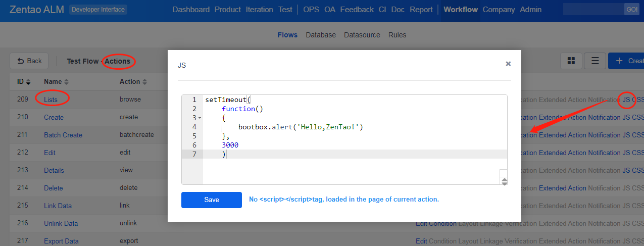Viewport: 644px width, 246px height.
Task: Switch to the Database tab
Action: (321, 35)
